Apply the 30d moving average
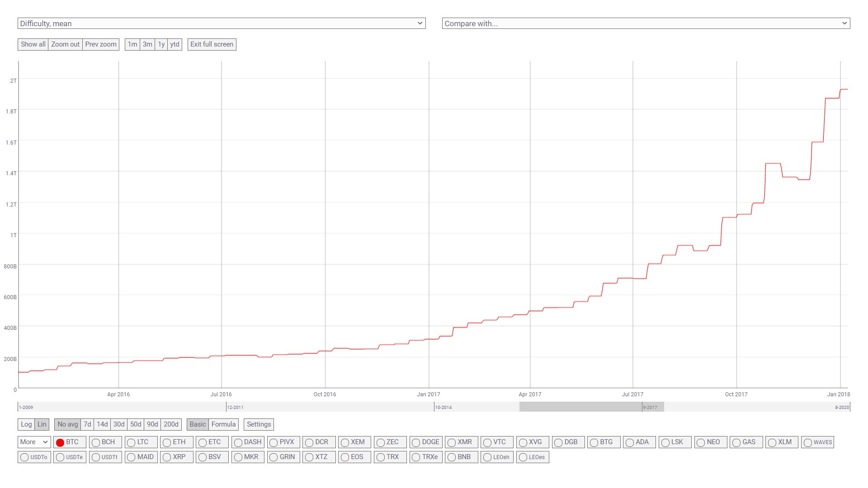The image size is (868, 488). (x=119, y=424)
